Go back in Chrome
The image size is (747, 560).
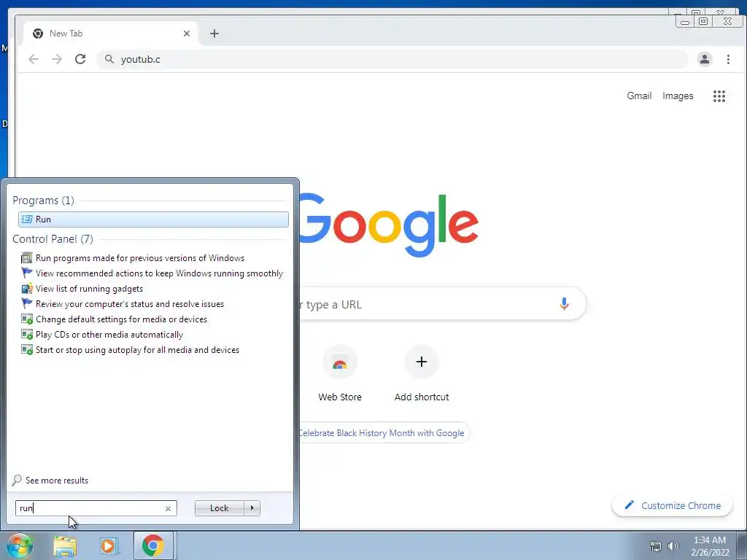click(x=34, y=59)
